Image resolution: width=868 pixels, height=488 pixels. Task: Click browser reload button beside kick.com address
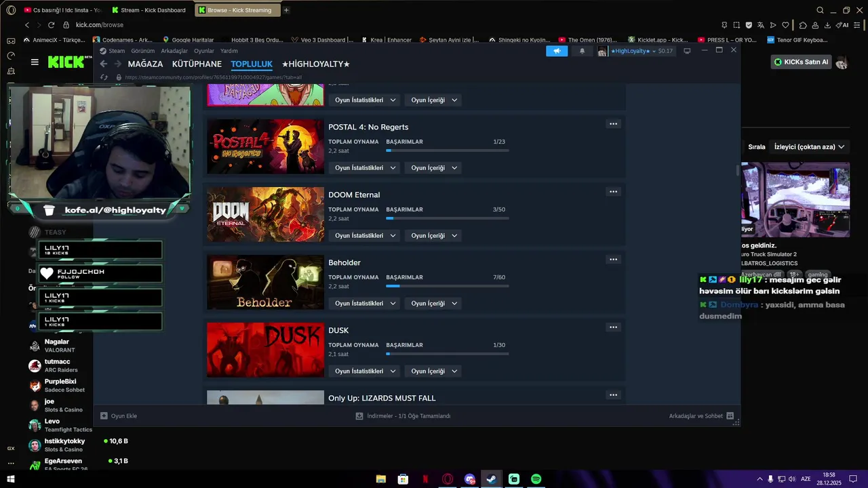pyautogui.click(x=51, y=25)
